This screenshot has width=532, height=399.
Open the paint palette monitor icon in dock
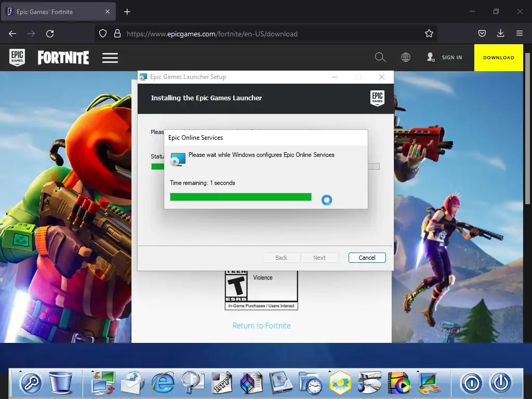(429, 383)
